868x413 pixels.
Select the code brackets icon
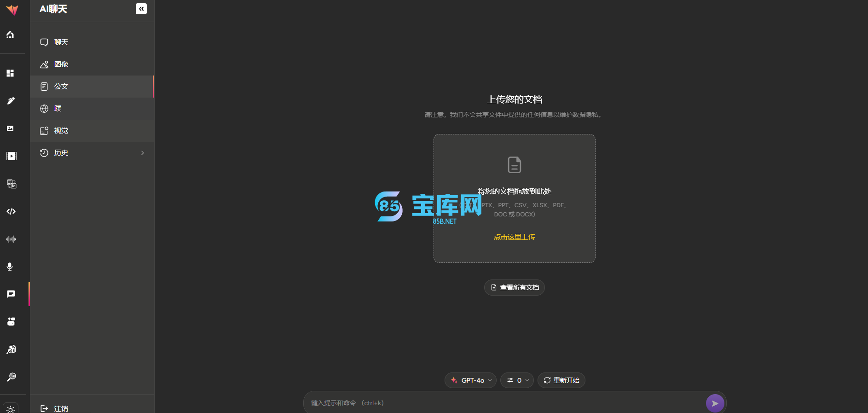(11, 211)
